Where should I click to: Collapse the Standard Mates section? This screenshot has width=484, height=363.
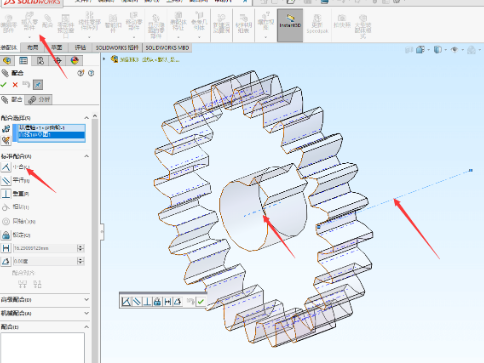86,156
